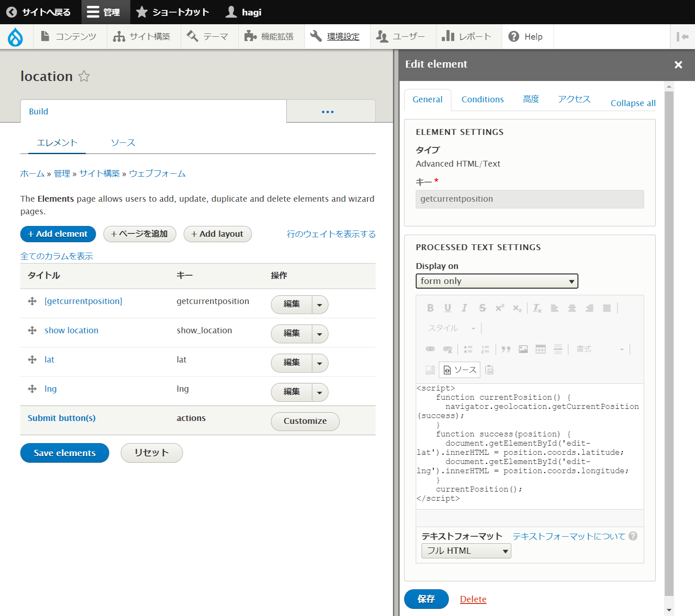Click the Show Blocks icon
The image size is (695, 616).
pos(430,370)
